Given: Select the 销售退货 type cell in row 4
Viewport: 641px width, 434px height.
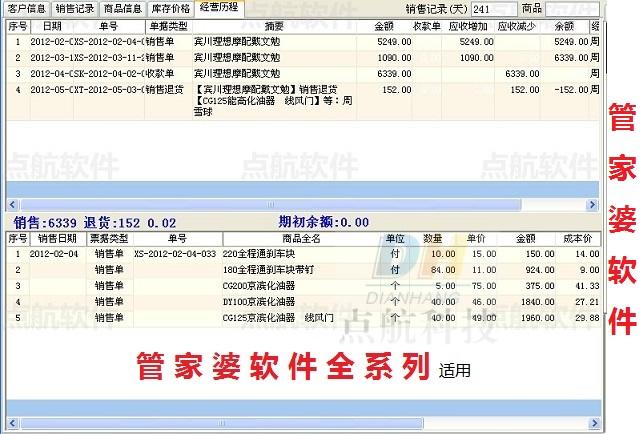Looking at the screenshot, I should (164, 89).
